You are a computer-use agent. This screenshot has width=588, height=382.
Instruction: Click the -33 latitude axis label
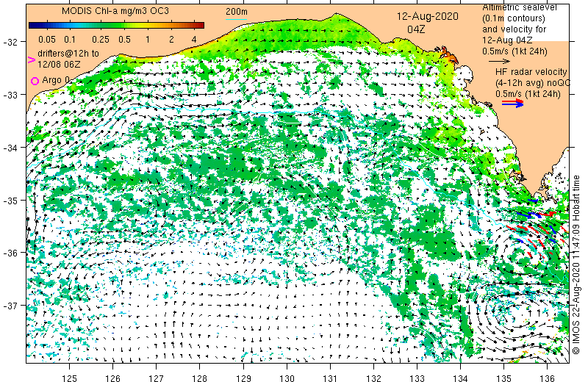tap(10, 95)
